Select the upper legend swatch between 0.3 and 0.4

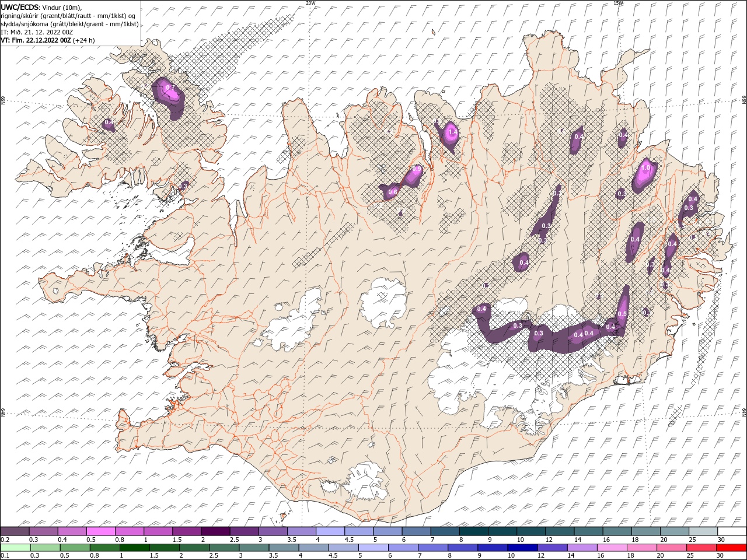tap(44, 531)
